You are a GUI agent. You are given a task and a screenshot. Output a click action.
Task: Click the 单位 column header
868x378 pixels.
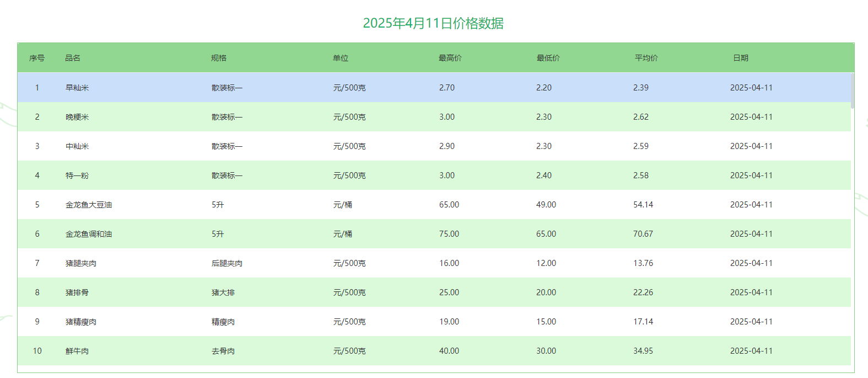[x=341, y=58]
